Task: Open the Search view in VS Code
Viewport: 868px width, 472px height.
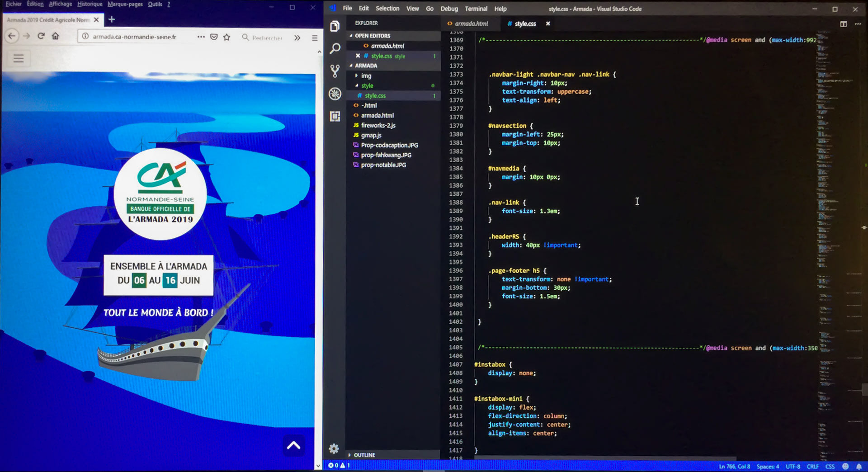Action: (335, 48)
